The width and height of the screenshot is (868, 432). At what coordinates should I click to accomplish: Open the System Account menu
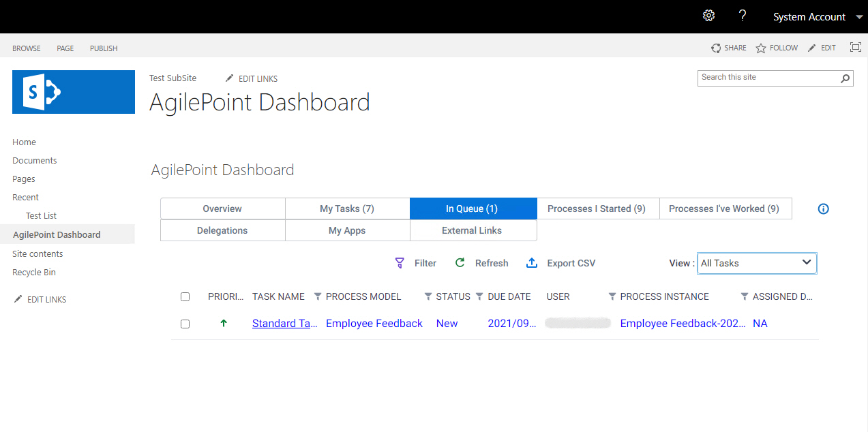coord(809,17)
